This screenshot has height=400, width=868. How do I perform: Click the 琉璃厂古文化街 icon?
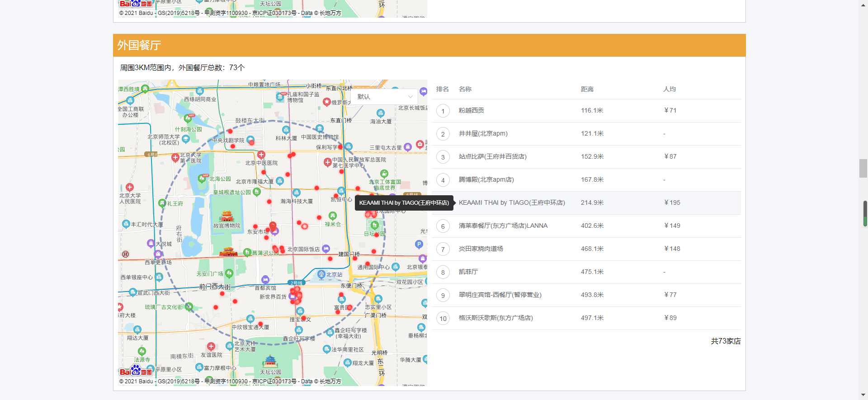point(189,306)
